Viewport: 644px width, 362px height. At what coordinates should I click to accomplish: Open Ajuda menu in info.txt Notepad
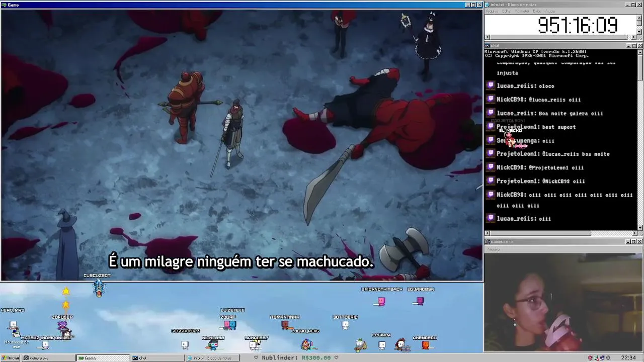coord(550,11)
